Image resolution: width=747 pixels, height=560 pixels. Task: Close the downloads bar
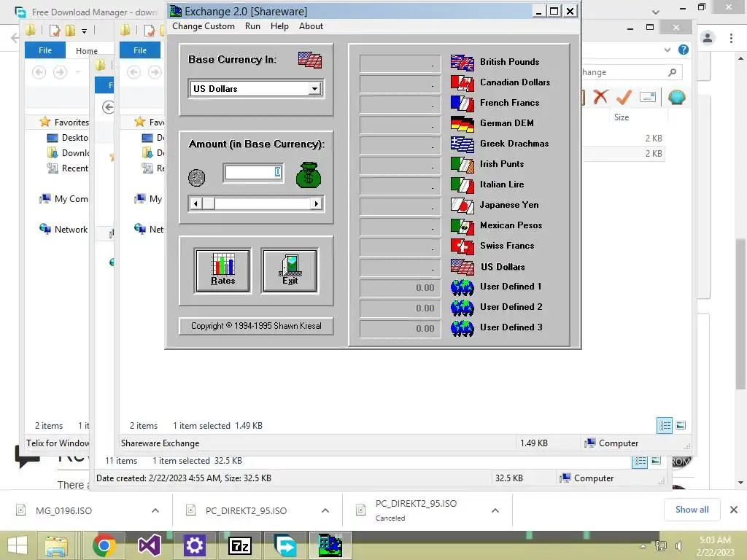tap(734, 510)
